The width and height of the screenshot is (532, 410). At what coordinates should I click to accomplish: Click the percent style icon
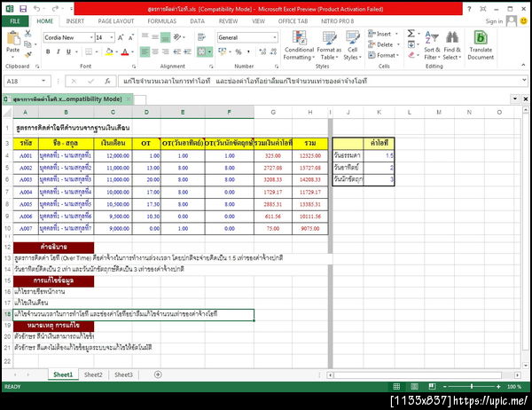(x=239, y=52)
